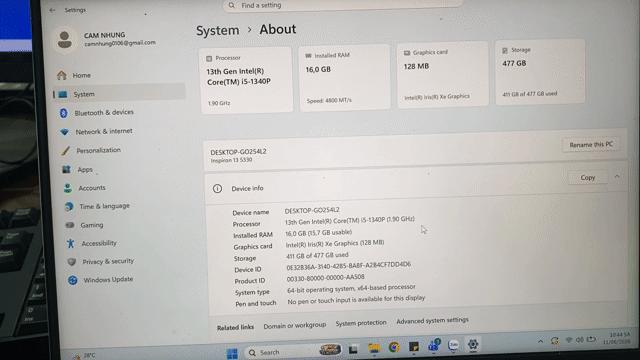Go back with the Settings back arrow
This screenshot has width=640, height=360.
click(x=52, y=10)
